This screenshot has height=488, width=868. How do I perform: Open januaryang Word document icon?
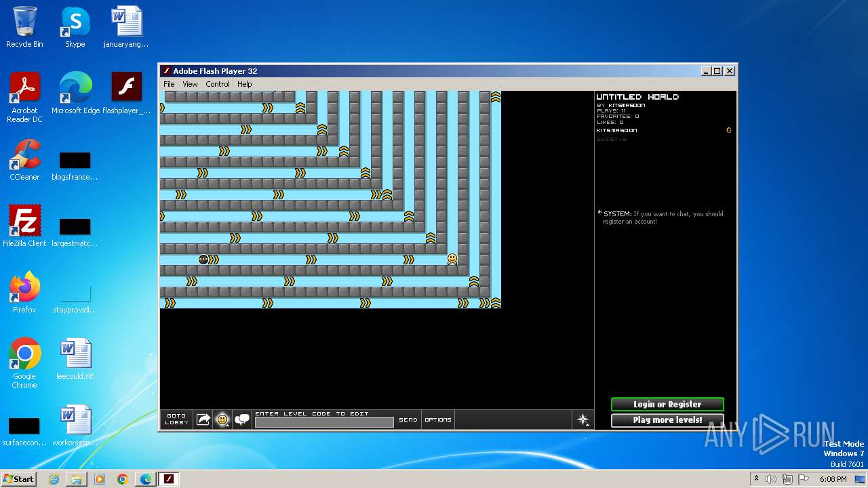(126, 28)
